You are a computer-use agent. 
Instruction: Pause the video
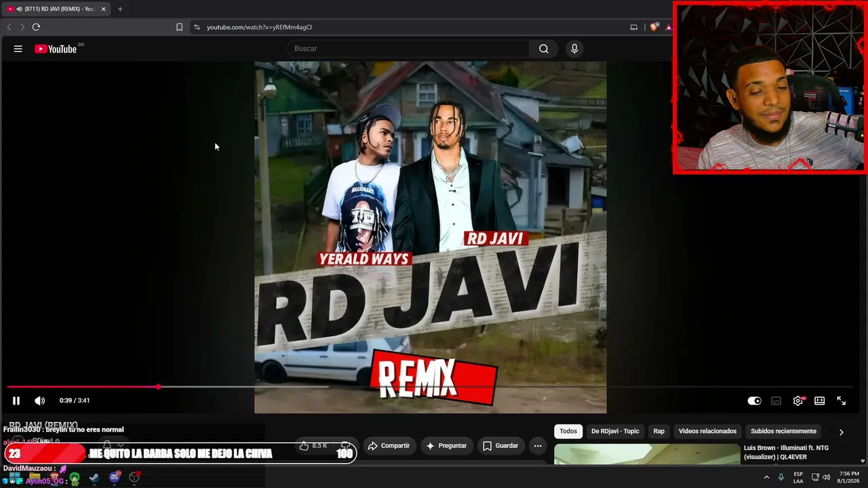click(16, 401)
